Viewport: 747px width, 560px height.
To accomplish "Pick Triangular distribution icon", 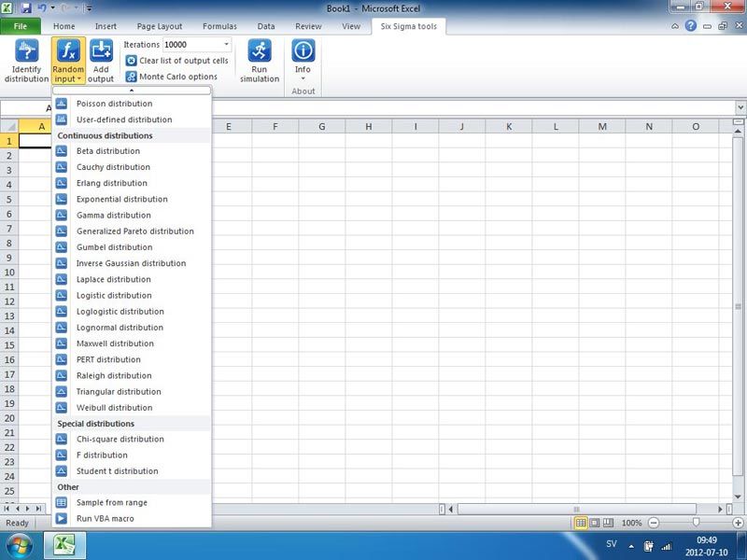I will [61, 391].
